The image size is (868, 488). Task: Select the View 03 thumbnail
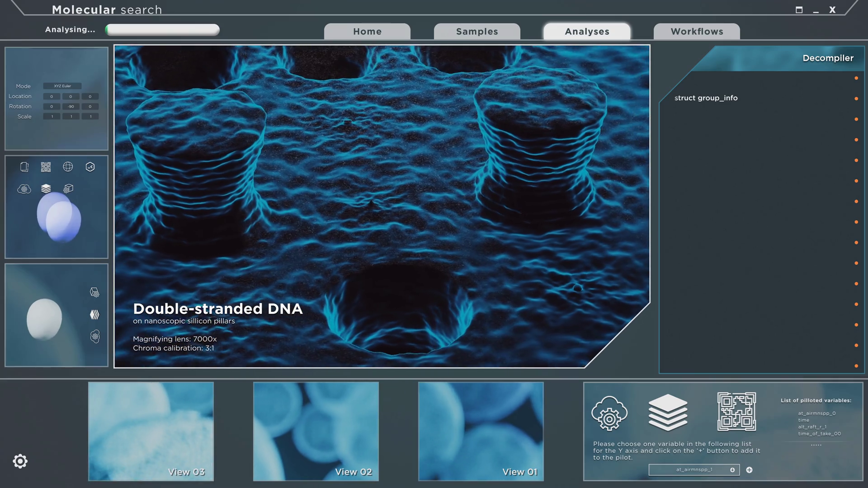151,431
